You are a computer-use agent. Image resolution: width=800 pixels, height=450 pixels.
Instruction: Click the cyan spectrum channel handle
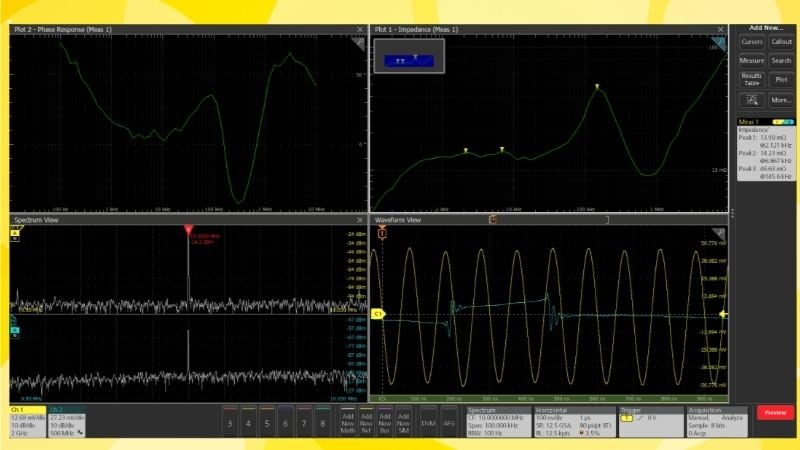pos(15,329)
